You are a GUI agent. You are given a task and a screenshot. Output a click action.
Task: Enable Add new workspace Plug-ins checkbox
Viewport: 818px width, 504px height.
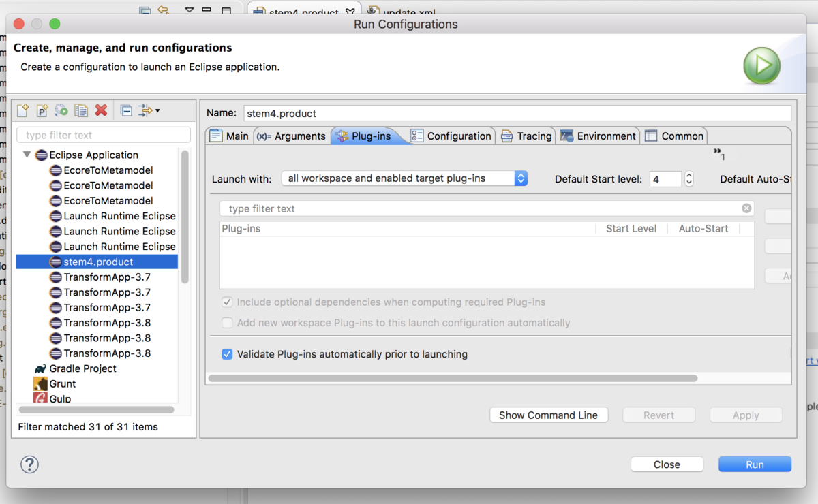(227, 323)
